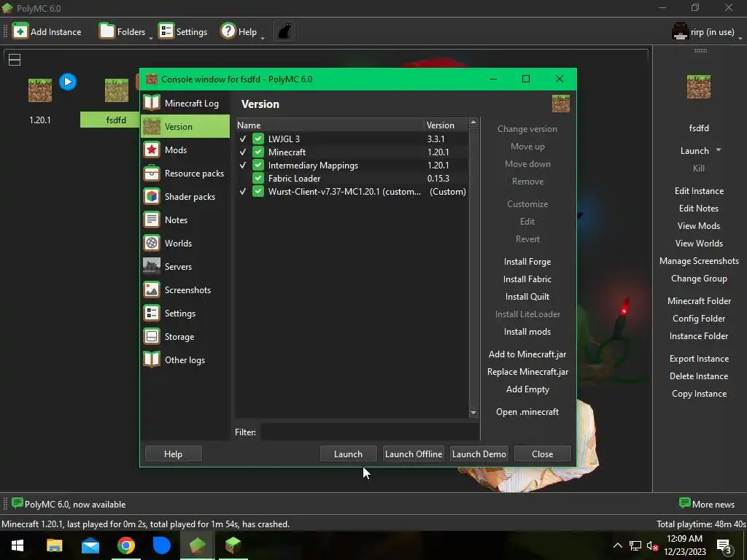747x560 pixels.
Task: Click Add to Minecraft.jar
Action: (x=527, y=354)
